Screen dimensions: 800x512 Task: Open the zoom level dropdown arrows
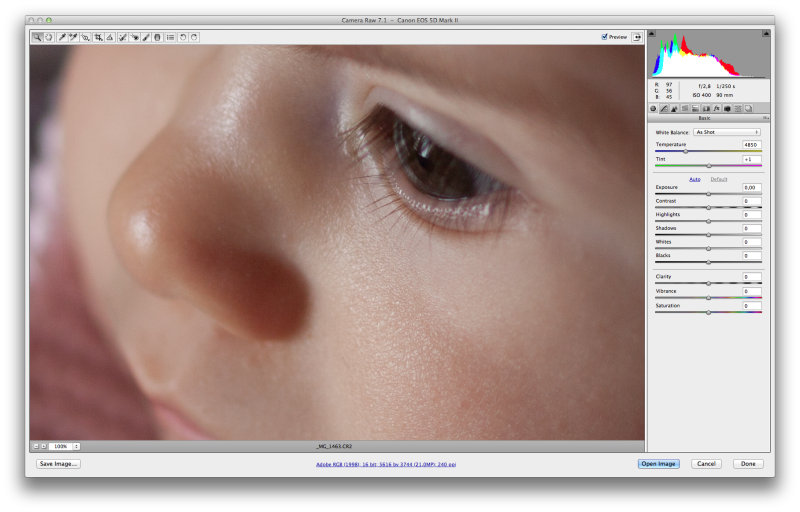coord(76,446)
